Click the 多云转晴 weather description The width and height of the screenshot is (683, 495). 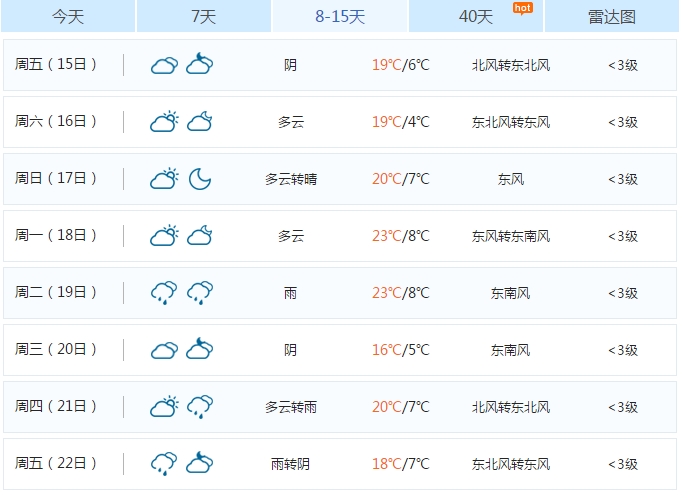point(291,179)
